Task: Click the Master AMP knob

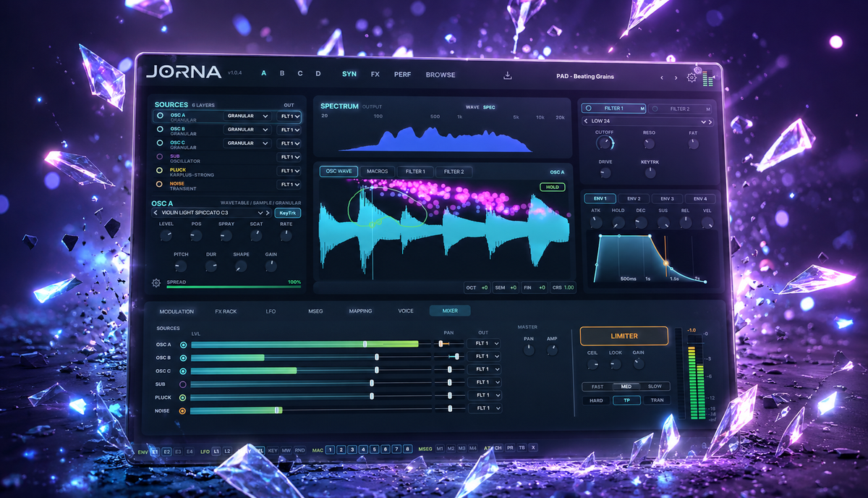Action: 552,350
